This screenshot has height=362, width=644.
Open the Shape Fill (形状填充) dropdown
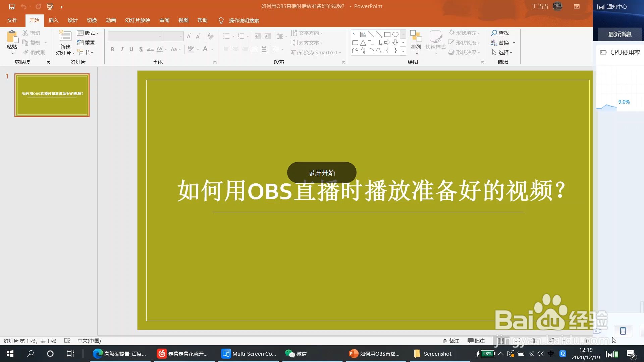[x=465, y=33]
